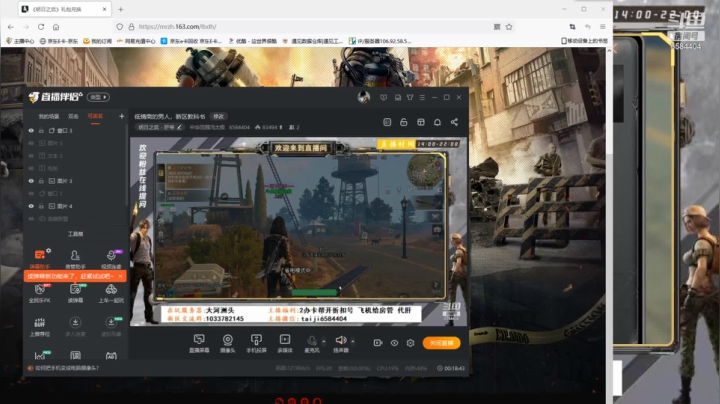Show the hidden 图片 5 layer
The image size is (720, 404).
31,143
